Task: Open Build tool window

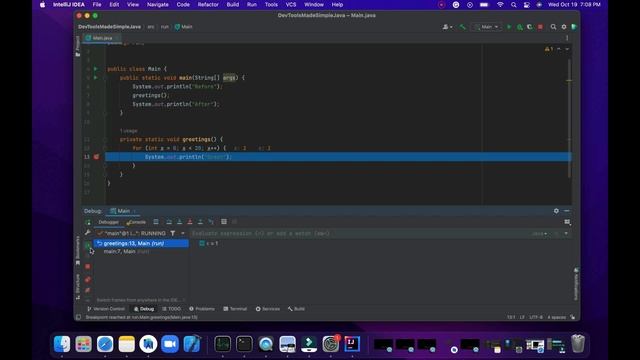Action: pyautogui.click(x=296, y=309)
